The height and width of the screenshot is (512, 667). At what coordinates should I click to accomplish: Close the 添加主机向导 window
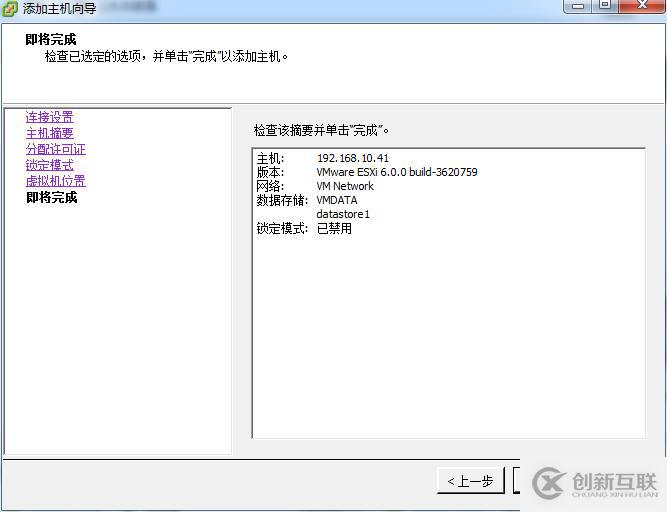(x=643, y=5)
